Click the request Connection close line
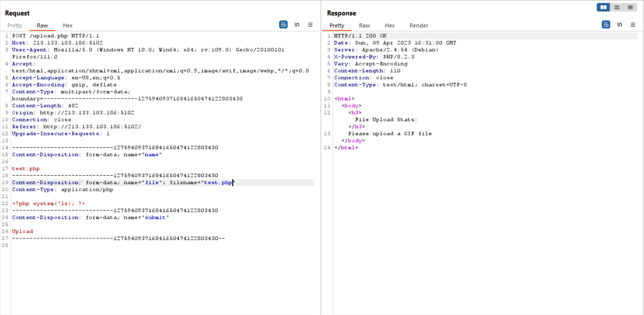The width and height of the screenshot is (644, 315). click(42, 120)
